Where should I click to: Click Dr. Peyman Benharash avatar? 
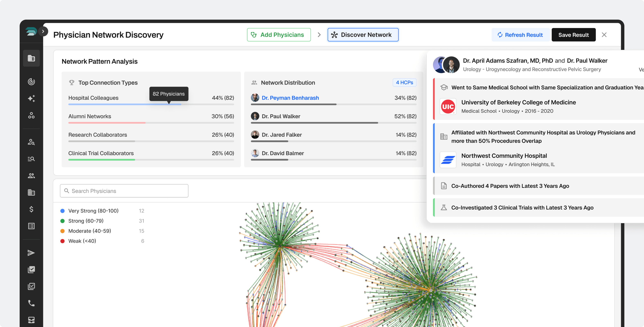[255, 98]
